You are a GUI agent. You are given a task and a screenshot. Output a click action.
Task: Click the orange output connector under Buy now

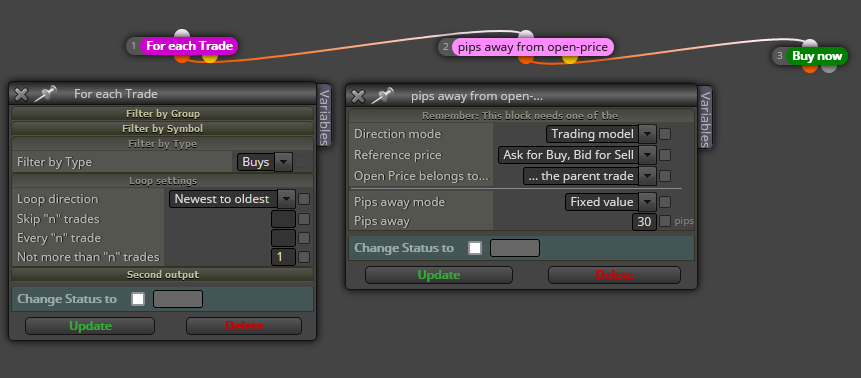tap(809, 67)
